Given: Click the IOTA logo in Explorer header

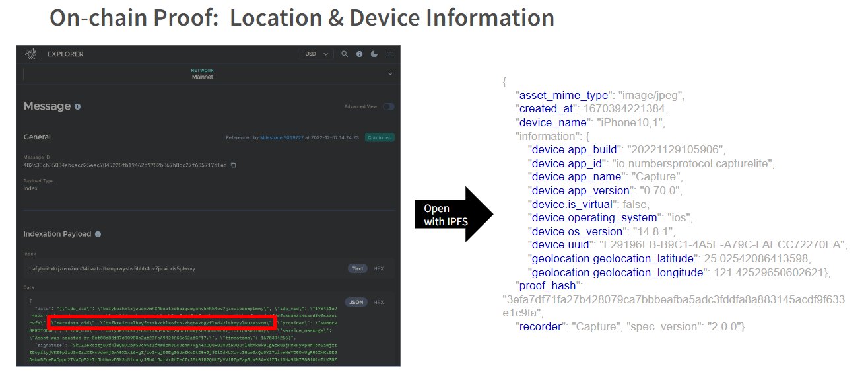Looking at the screenshot, I should 31,54.
